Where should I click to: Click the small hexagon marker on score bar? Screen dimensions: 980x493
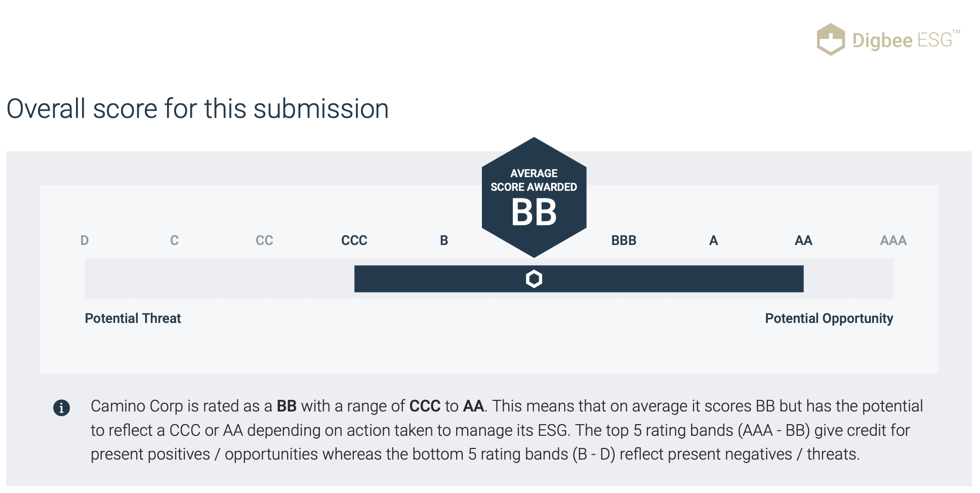click(x=534, y=279)
